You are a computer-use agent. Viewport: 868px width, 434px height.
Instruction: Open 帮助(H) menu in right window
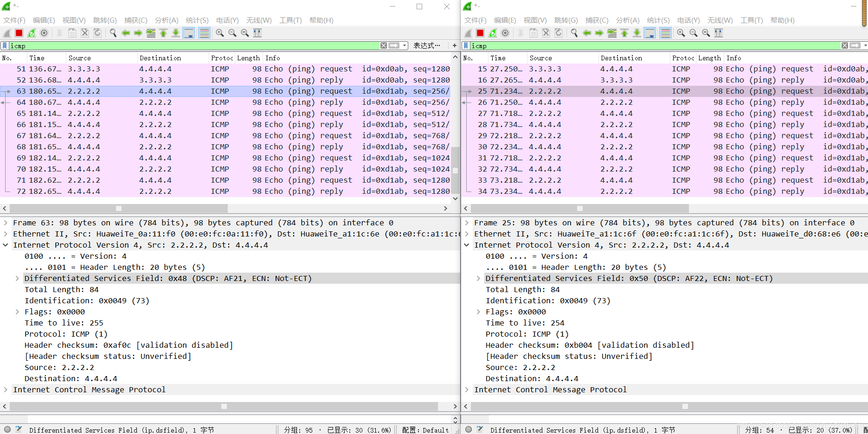pos(782,20)
